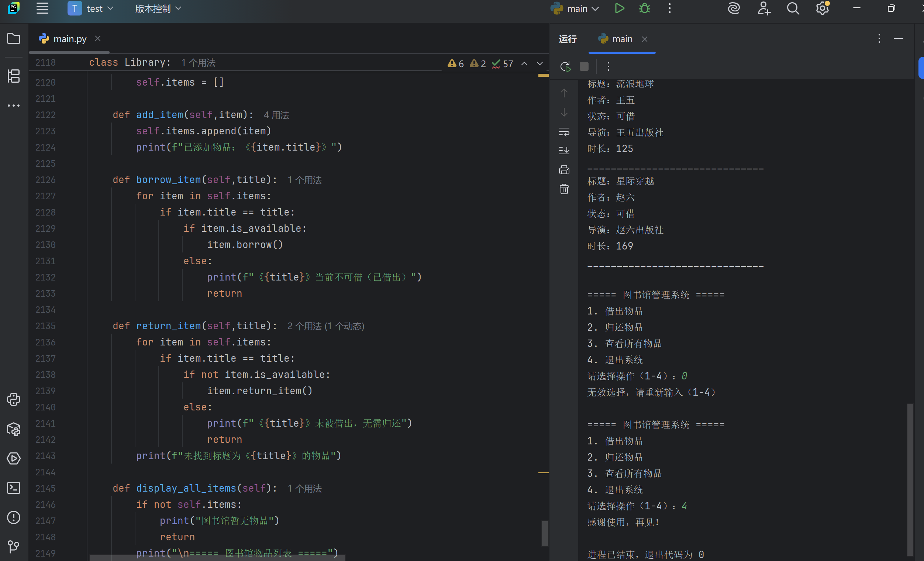
Task: Rerun main in the Run toolbar
Action: point(565,66)
